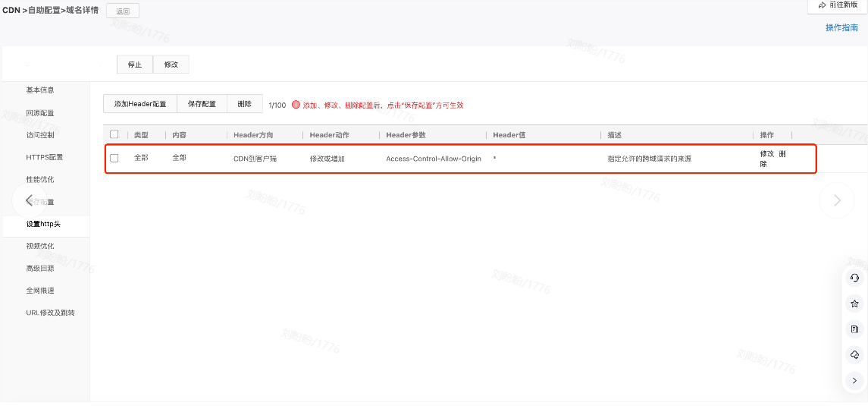This screenshot has height=406, width=868.
Task: Open the document notes icon
Action: click(854, 329)
